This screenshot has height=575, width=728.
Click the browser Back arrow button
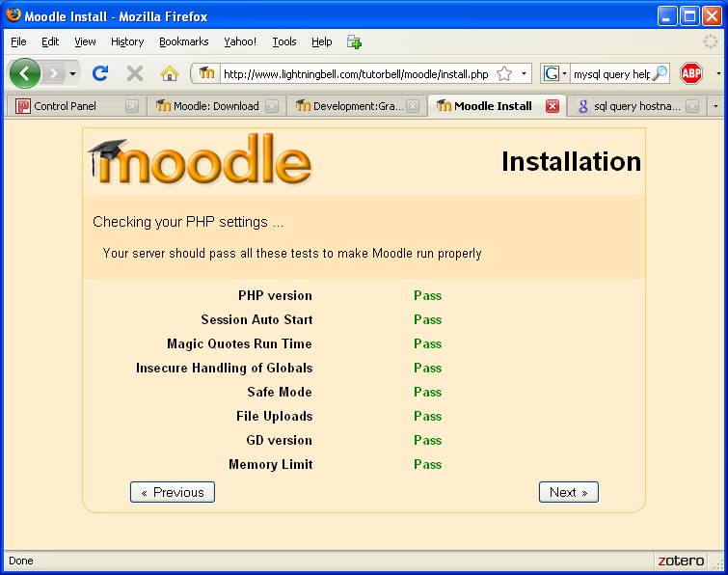[25, 73]
